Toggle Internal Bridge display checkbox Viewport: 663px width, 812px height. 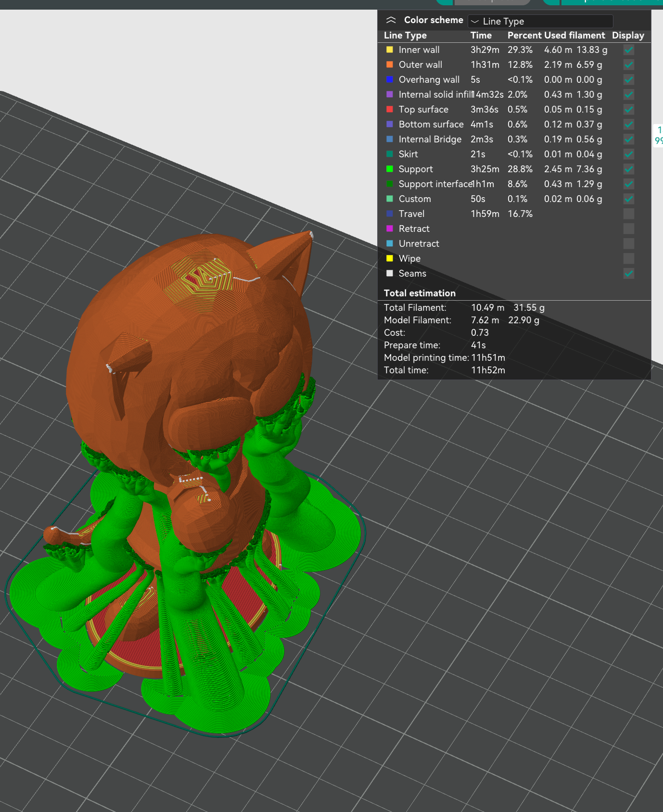(628, 139)
